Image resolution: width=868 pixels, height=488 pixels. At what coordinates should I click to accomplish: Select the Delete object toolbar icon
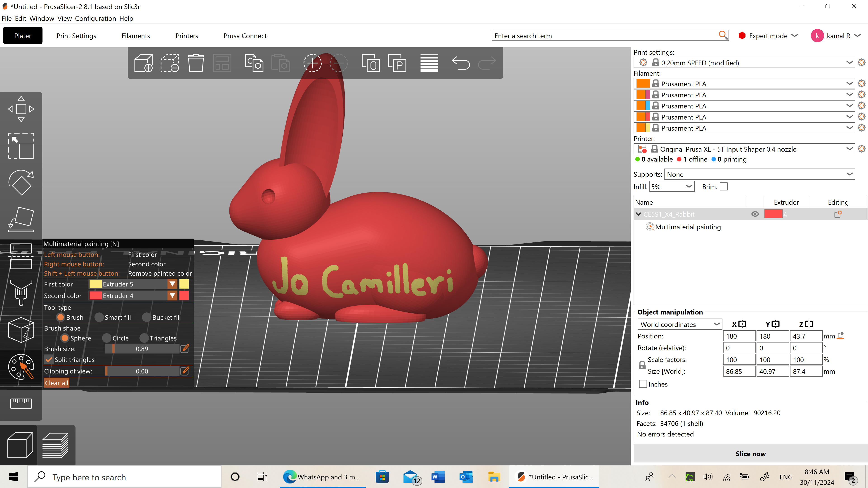196,63
